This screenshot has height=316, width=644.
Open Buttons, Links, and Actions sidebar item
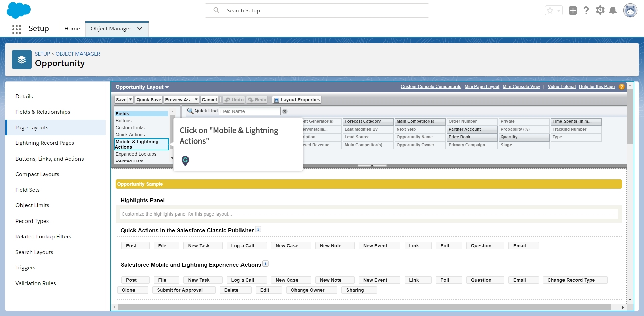pos(50,159)
